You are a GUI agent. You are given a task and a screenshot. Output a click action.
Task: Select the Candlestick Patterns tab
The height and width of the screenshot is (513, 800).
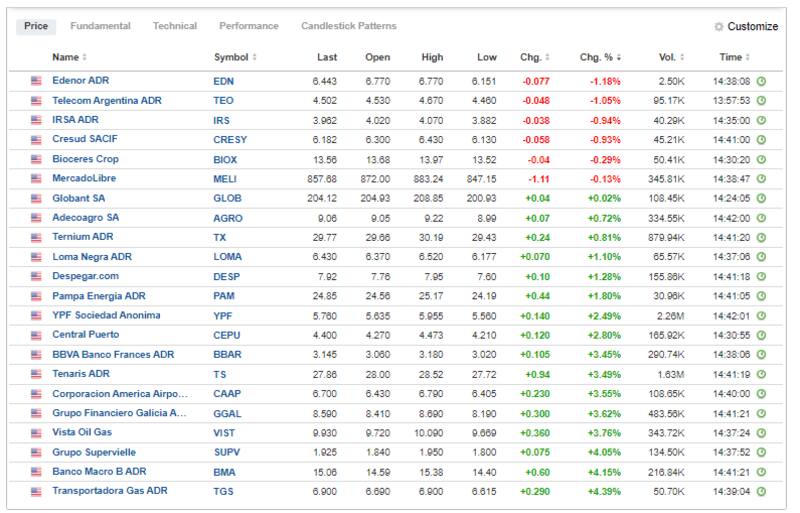point(348,26)
